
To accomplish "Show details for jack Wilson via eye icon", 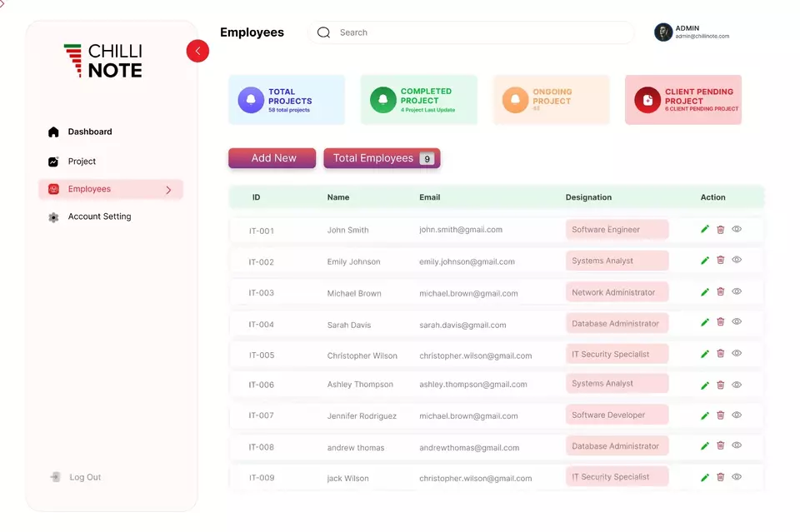I will click(737, 477).
